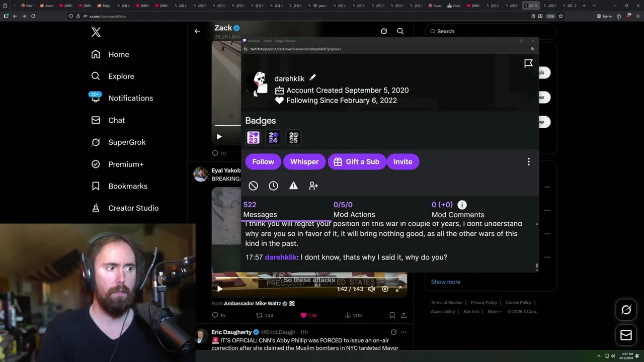The height and width of the screenshot is (362, 644).
Task: View analytics for post with 20K views
Action: point(353,315)
